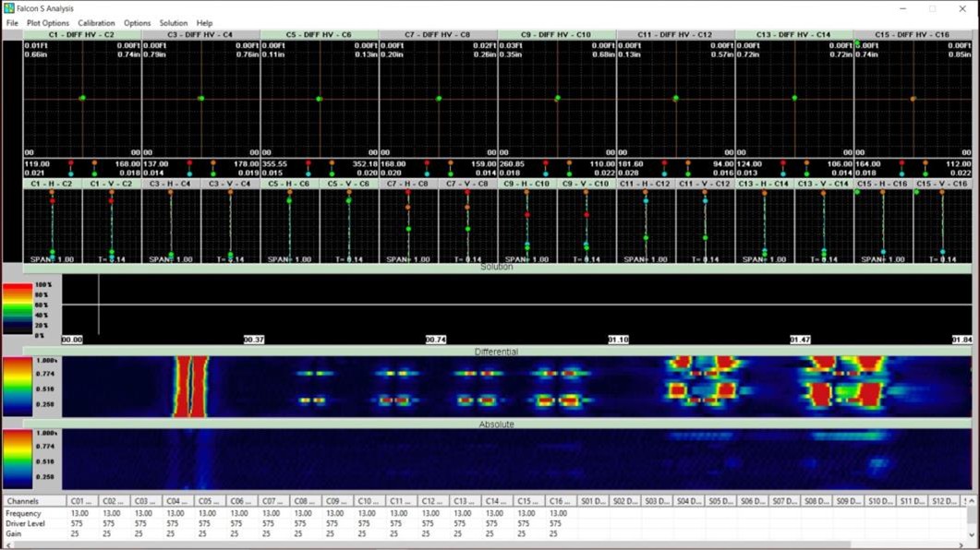Screen dimensions: 980x550
Task: Click the Falcon S Analysis app icon
Action: [x=8, y=8]
